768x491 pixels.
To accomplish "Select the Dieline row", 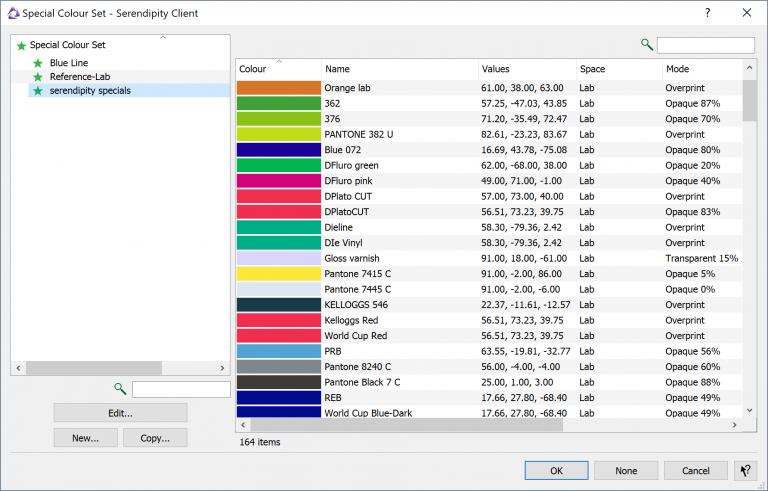I will [489, 227].
